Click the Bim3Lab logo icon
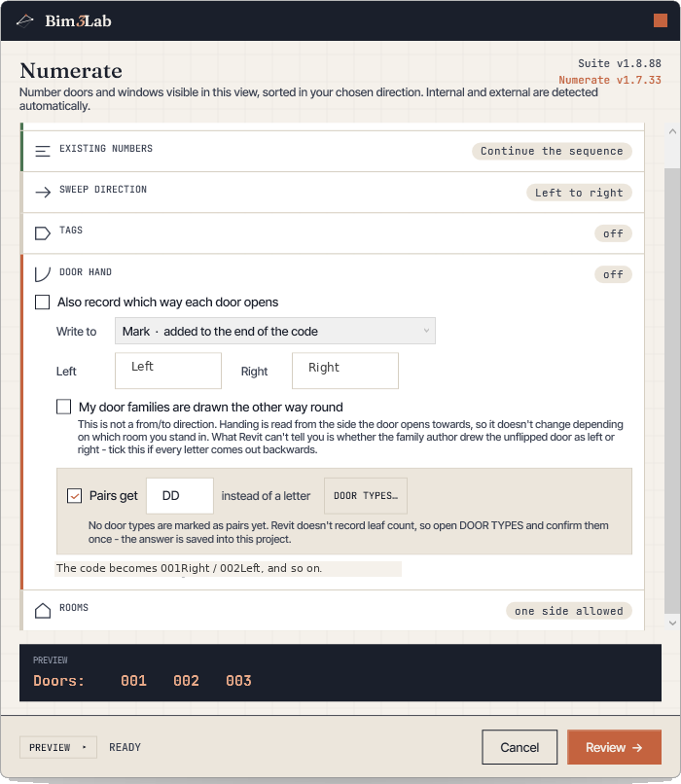The height and width of the screenshot is (784, 681). pyautogui.click(x=24, y=20)
